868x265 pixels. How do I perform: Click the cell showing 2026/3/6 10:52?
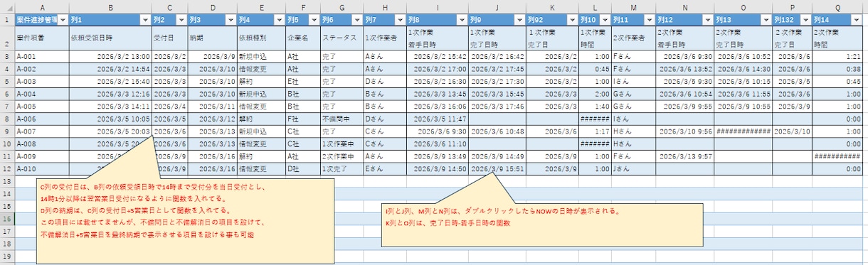pos(744,55)
